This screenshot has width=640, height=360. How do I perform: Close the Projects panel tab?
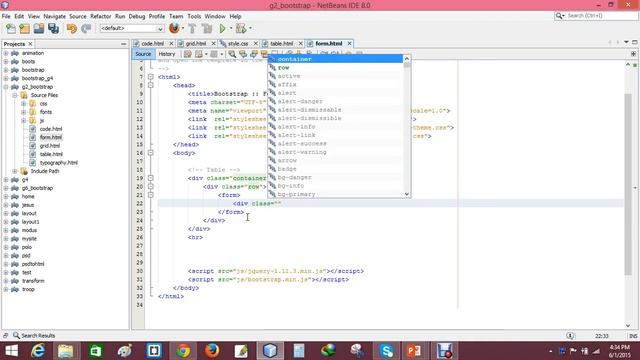[x=31, y=44]
